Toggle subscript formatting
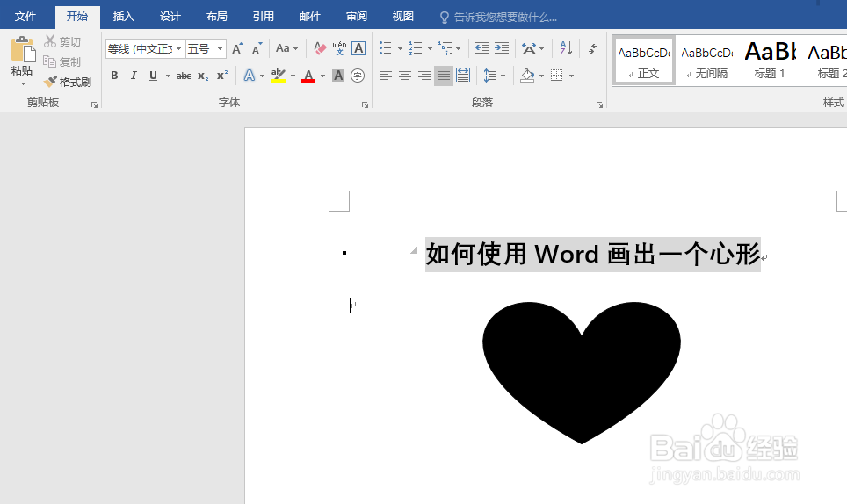 [203, 76]
